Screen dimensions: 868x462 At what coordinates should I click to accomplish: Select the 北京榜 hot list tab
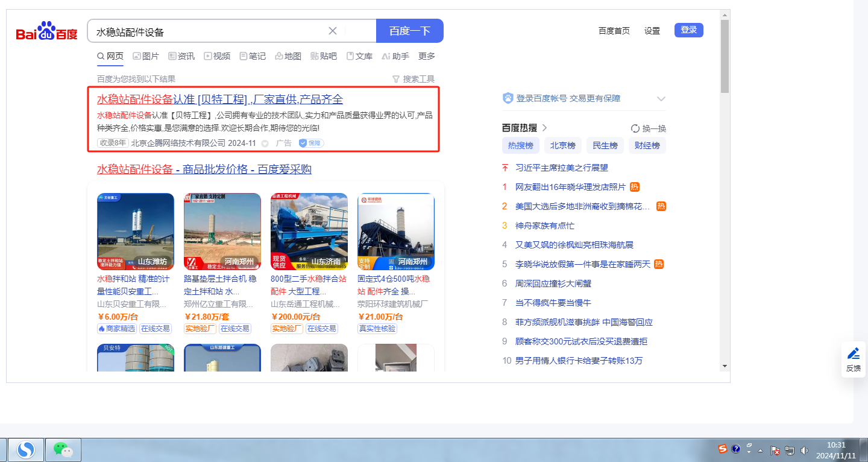(x=563, y=145)
